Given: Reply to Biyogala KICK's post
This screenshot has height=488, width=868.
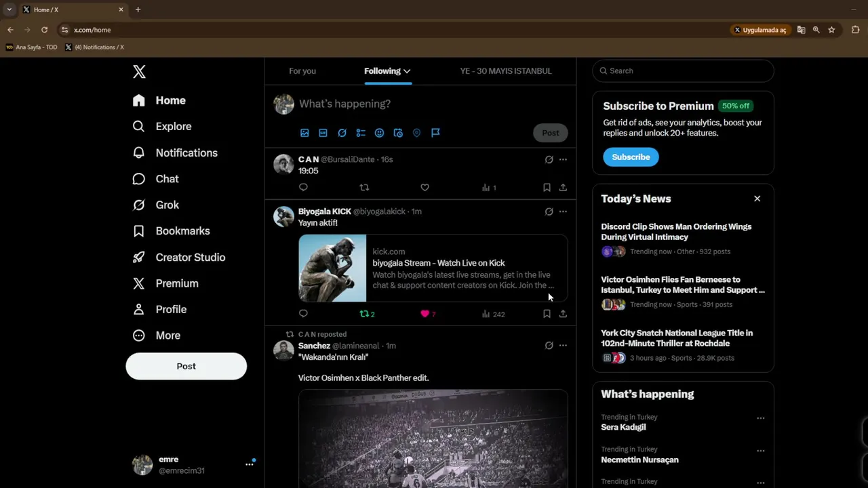Looking at the screenshot, I should click(303, 314).
